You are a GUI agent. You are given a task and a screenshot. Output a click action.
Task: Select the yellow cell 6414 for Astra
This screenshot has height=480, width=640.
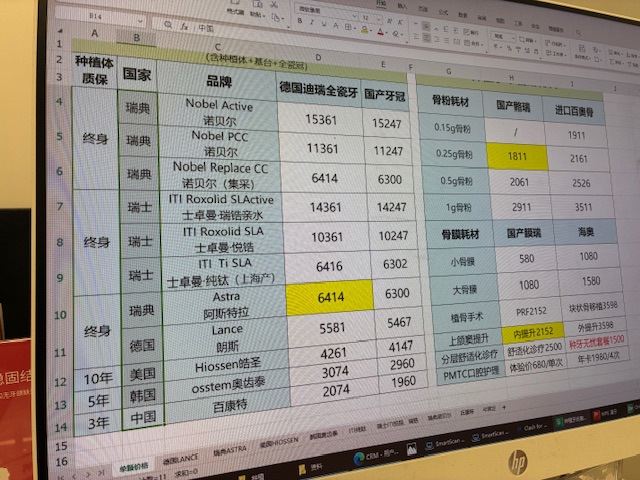(330, 297)
